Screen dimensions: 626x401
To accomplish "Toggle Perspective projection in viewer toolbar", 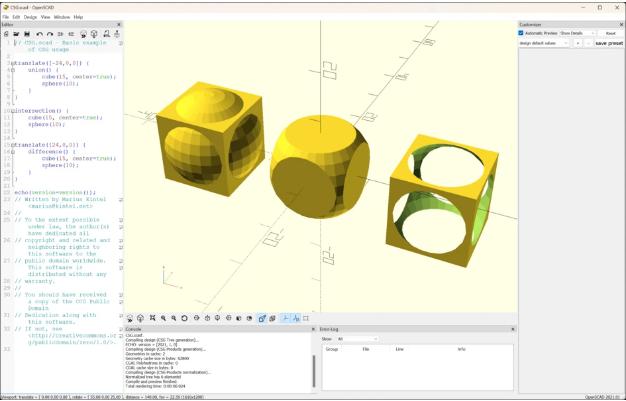I will (x=262, y=318).
